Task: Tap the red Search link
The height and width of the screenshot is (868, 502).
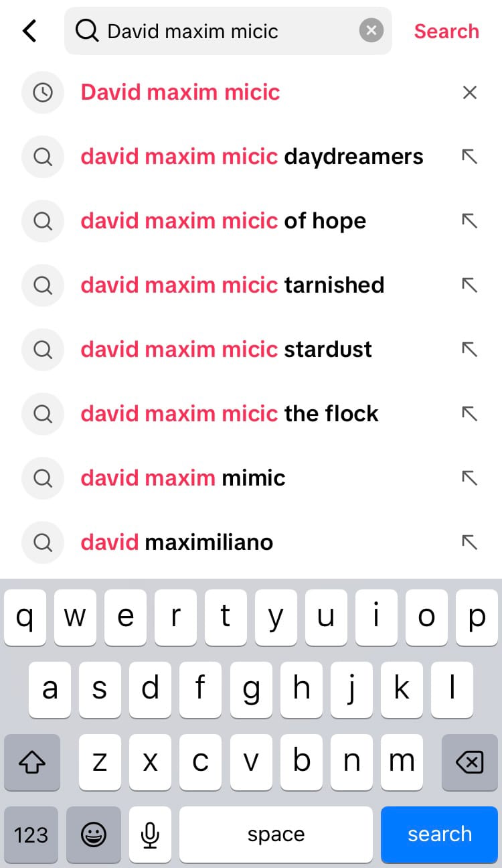Action: tap(446, 31)
